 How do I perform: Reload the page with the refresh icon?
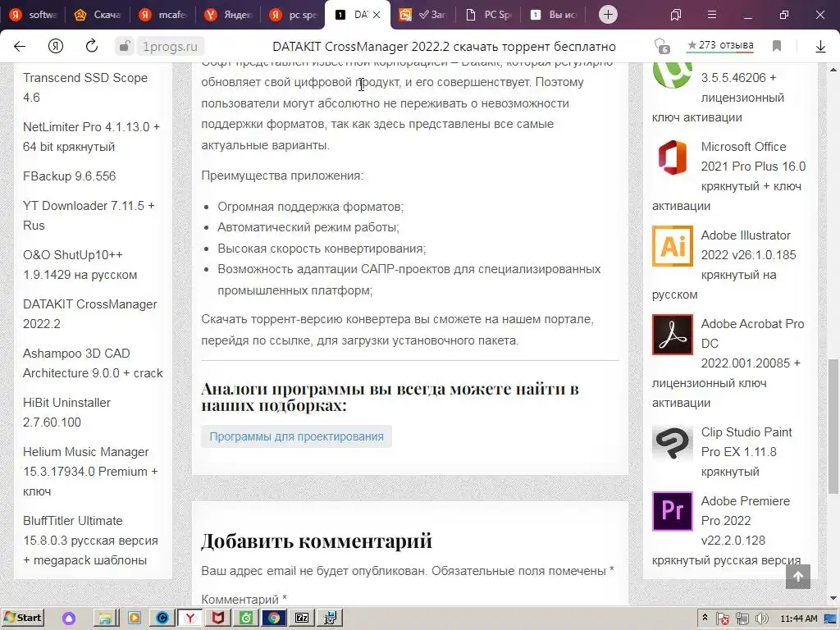[92, 46]
